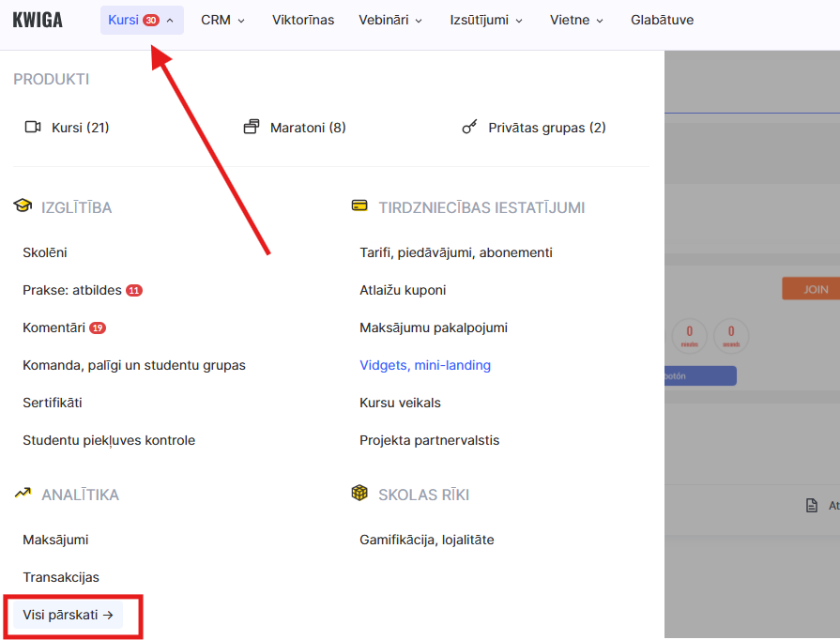This screenshot has height=640, width=840.
Task: Click the KWIGA logo
Action: pyautogui.click(x=38, y=20)
